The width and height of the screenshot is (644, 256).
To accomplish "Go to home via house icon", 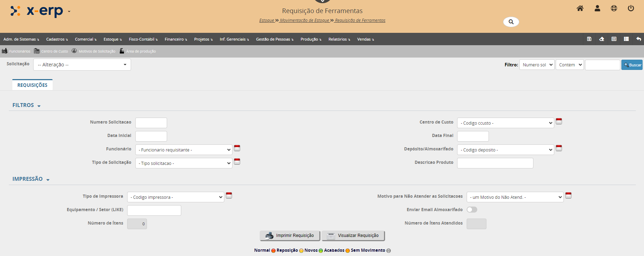I will pos(580,8).
